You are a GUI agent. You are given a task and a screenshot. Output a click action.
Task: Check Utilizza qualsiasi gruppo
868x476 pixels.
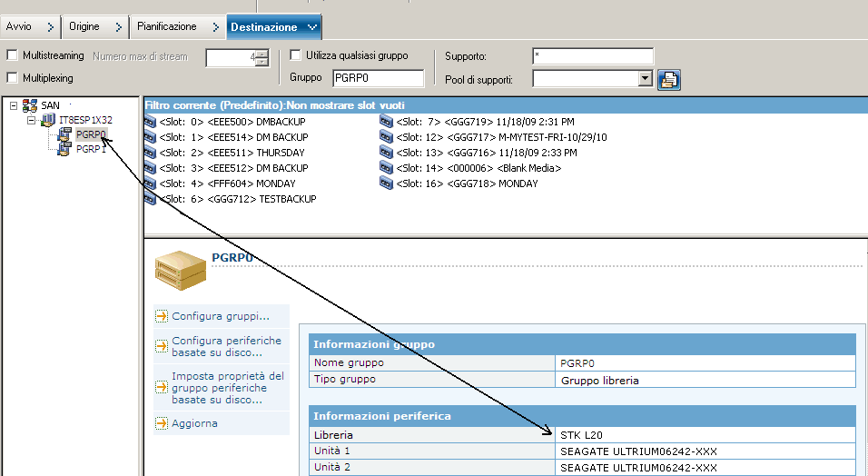pos(296,55)
